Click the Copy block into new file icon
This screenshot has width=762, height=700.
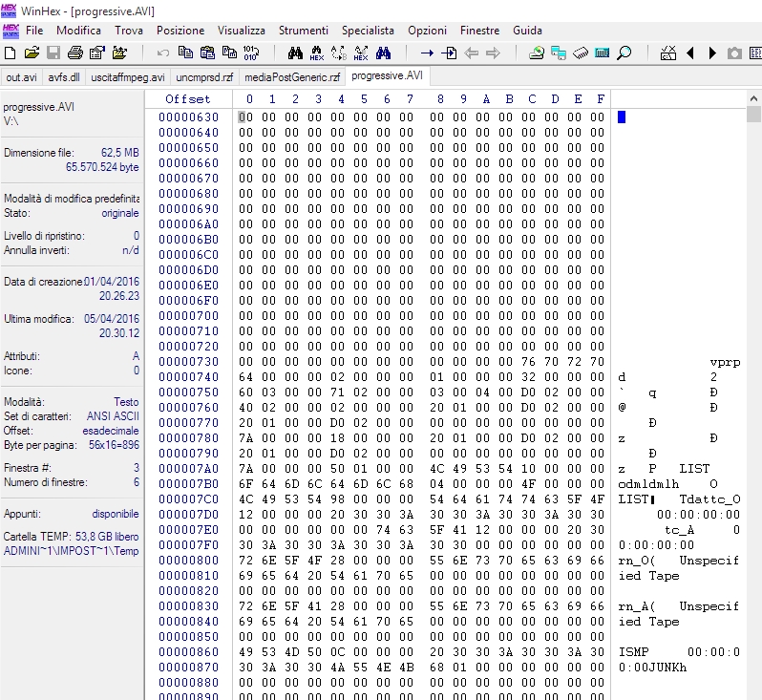point(229,53)
